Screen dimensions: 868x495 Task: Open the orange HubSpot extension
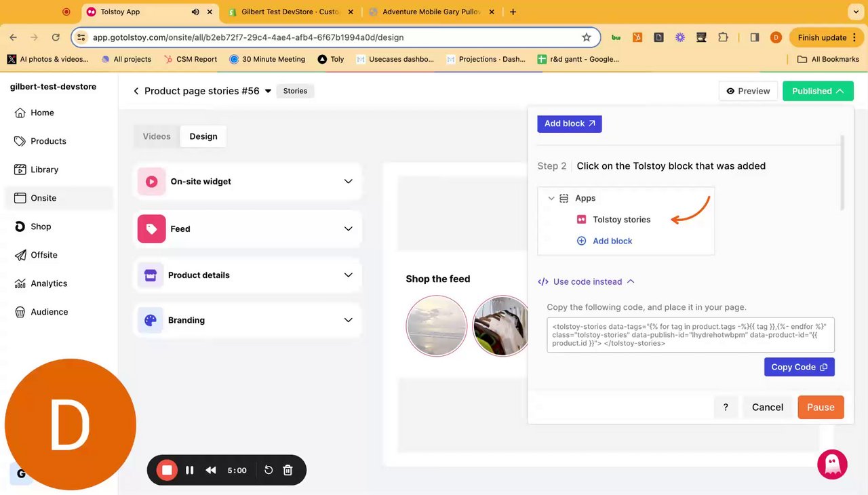point(637,37)
